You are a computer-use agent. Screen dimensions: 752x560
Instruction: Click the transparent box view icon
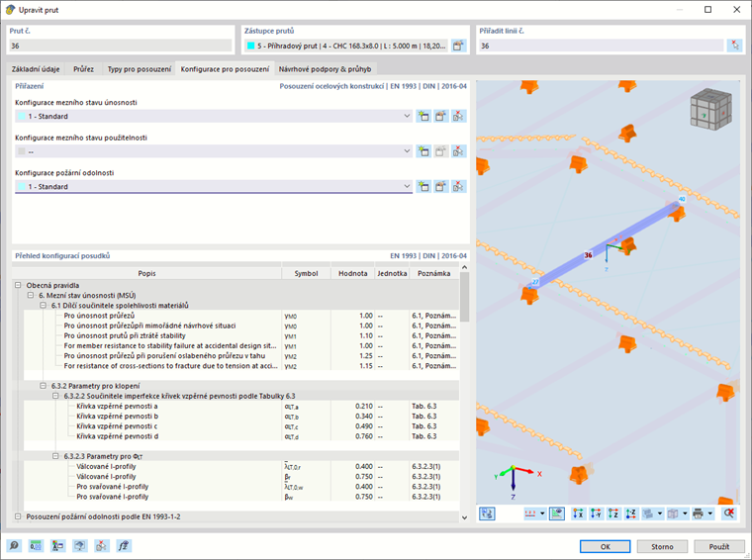pyautogui.click(x=674, y=513)
